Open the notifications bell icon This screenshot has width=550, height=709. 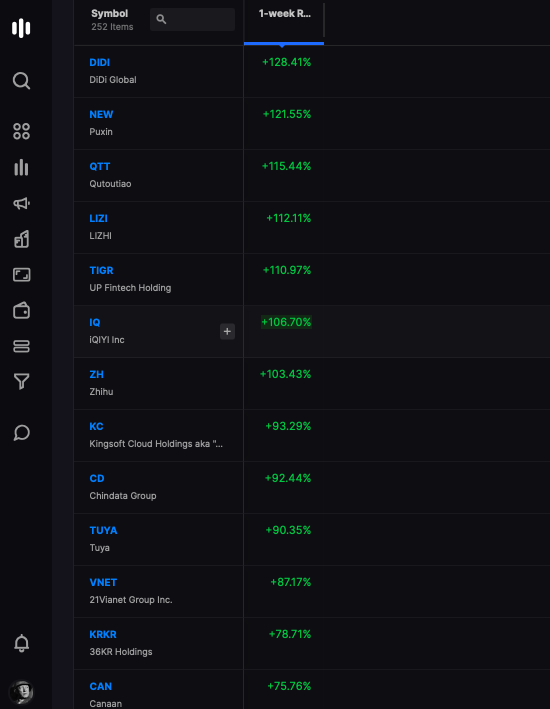pos(21,643)
